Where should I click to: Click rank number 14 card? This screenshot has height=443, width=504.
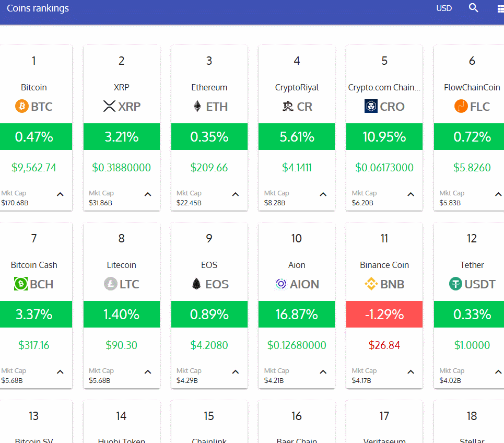click(121, 416)
